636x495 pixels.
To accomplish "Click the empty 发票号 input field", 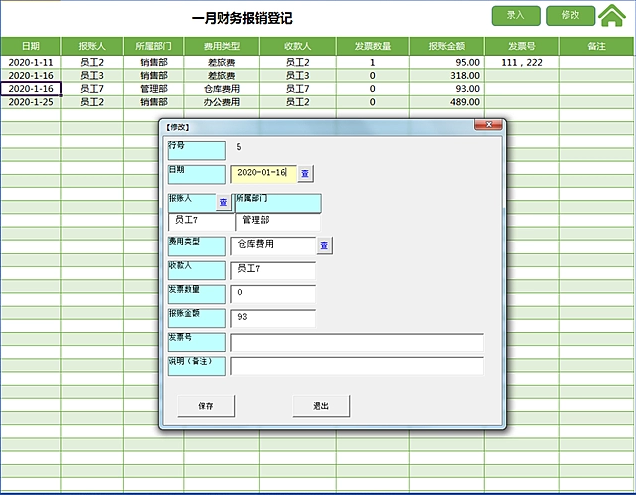I will point(357,342).
